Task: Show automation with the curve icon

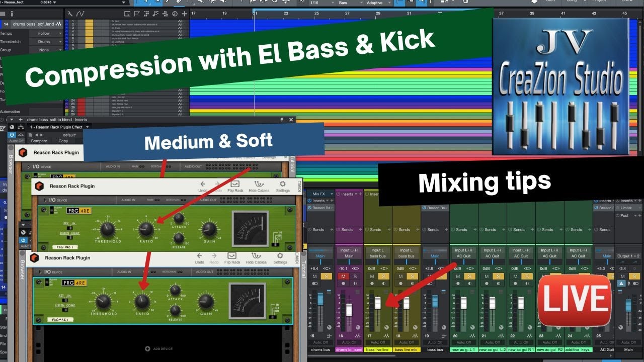Action: point(80,14)
